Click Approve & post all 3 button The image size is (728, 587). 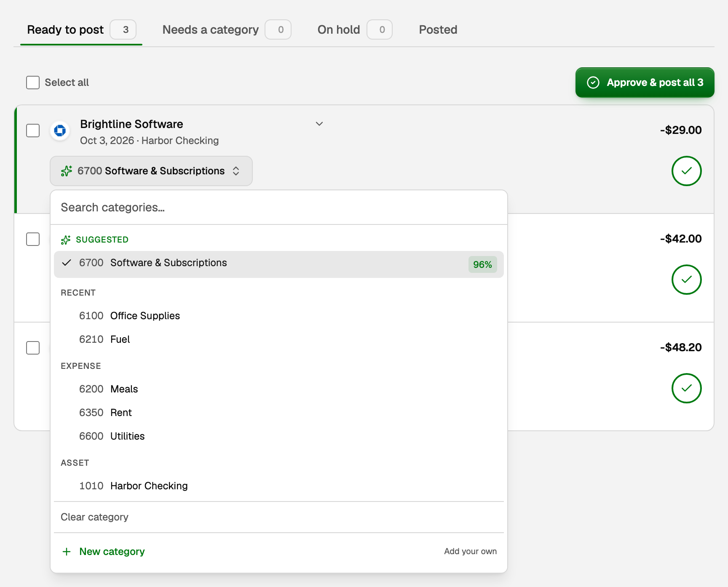(x=645, y=83)
